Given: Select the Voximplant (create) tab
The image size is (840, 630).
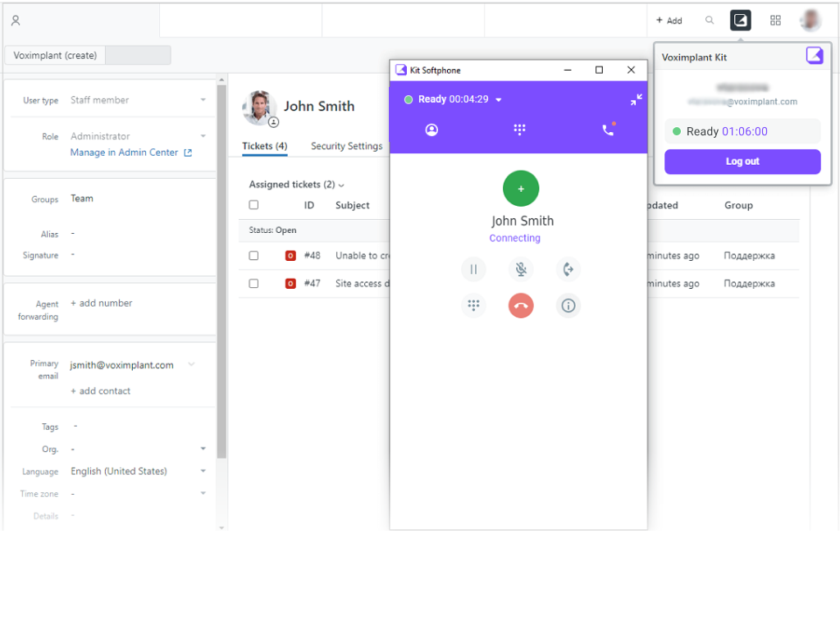Looking at the screenshot, I should tap(55, 55).
